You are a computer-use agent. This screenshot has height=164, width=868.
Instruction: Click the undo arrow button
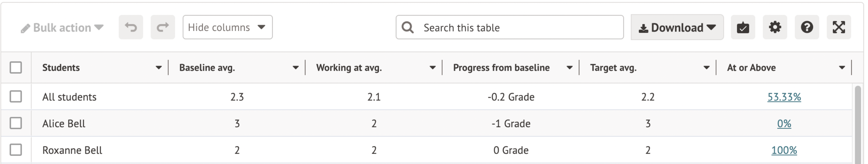(131, 27)
